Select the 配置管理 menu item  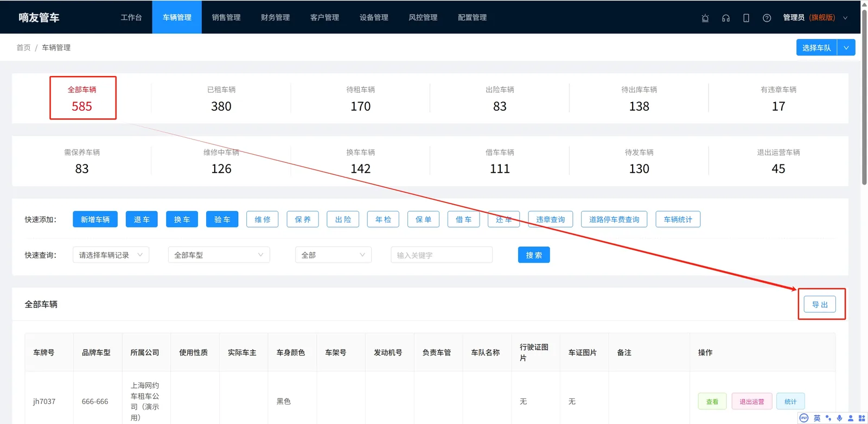click(473, 17)
